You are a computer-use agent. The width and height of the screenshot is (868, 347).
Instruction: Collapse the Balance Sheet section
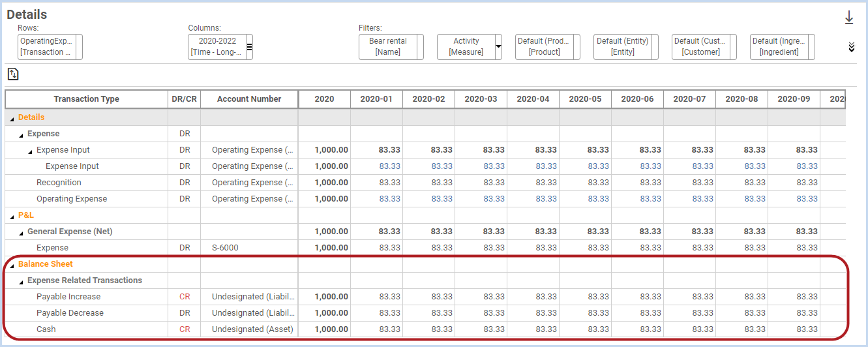point(12,265)
